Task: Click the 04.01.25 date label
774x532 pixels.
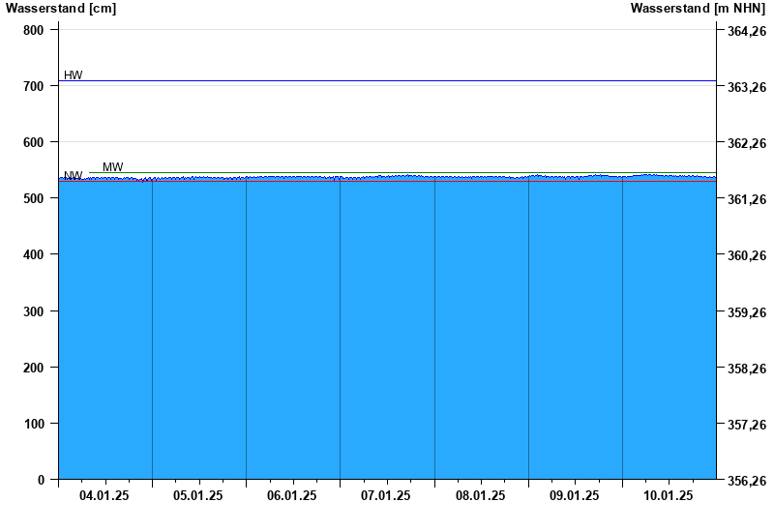Action: point(104,495)
